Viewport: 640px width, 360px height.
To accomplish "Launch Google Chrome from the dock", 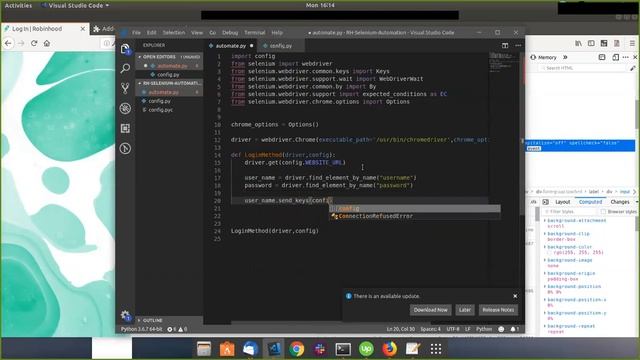I will pyautogui.click(x=297, y=349).
